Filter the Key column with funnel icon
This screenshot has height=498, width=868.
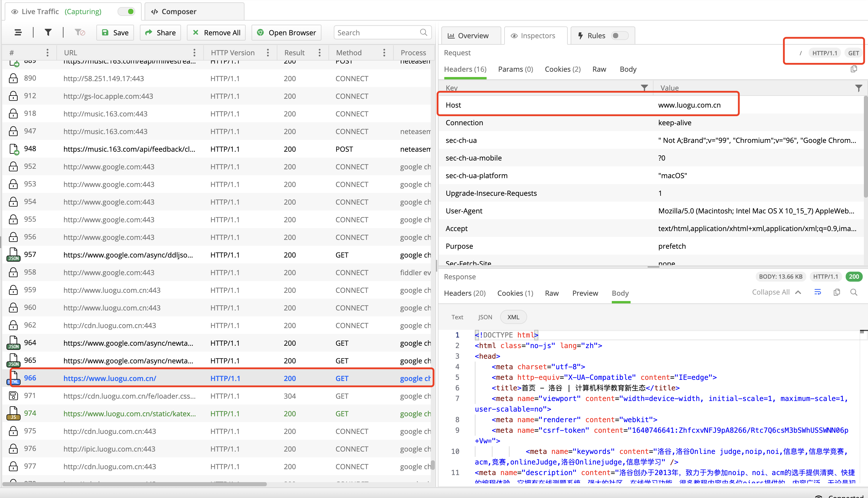pyautogui.click(x=644, y=88)
